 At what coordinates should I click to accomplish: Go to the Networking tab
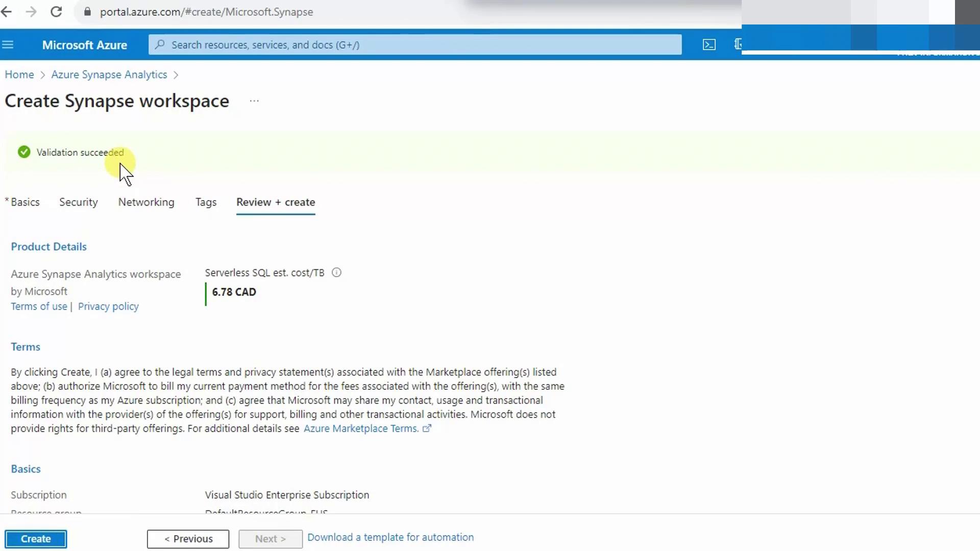point(146,202)
